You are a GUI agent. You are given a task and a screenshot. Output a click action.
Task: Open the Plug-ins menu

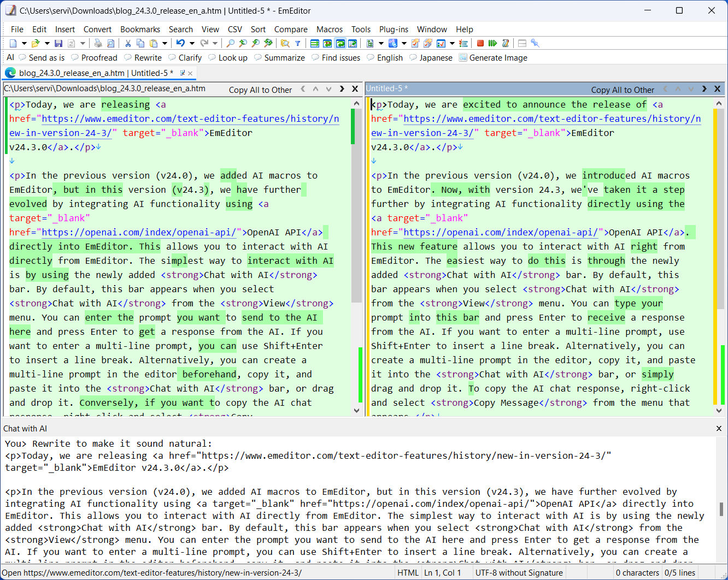pos(394,29)
